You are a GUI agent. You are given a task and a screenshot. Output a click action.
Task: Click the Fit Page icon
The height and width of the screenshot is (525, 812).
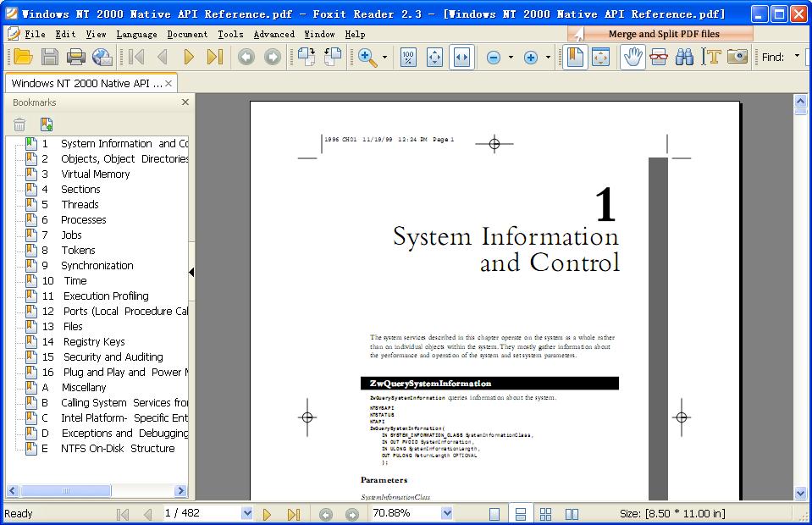[434, 57]
